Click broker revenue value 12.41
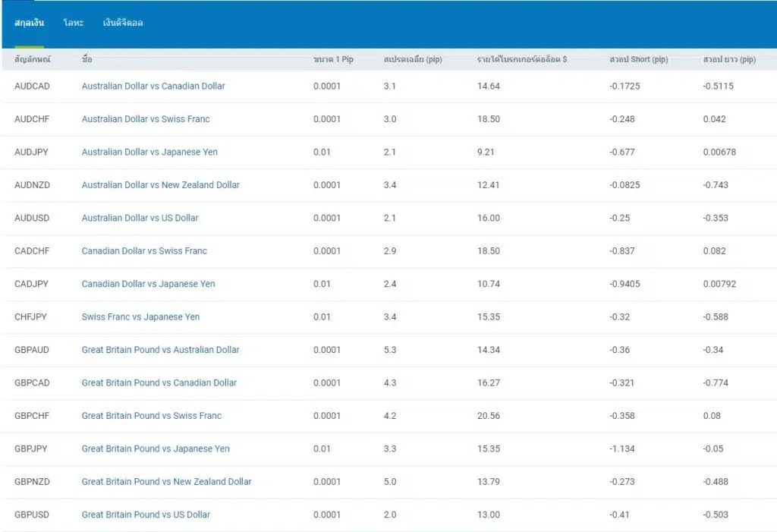Image resolution: width=777 pixels, height=532 pixels. pos(489,185)
